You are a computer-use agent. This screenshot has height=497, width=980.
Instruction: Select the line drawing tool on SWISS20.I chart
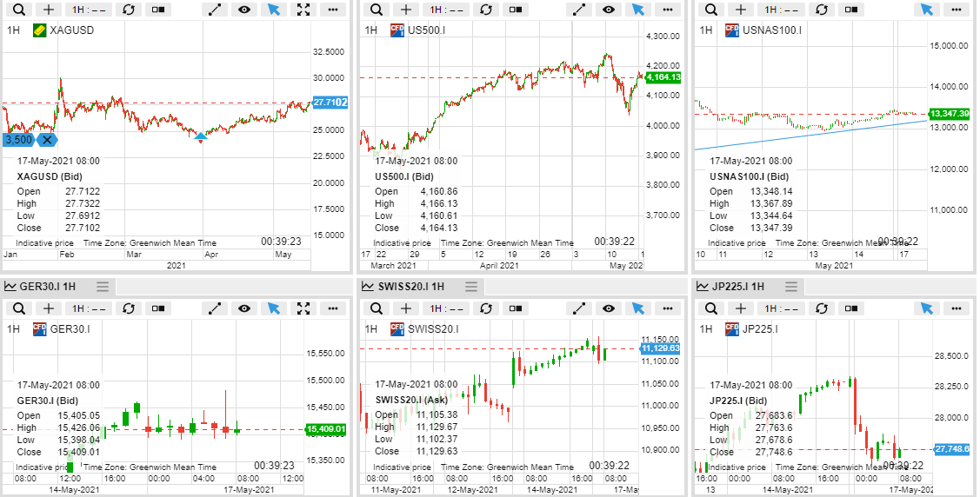tap(579, 308)
